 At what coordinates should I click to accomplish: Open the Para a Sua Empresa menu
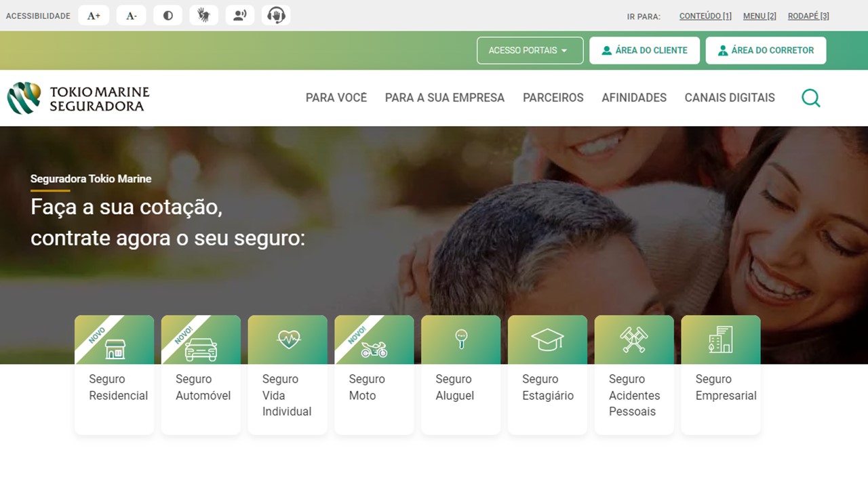tap(445, 98)
